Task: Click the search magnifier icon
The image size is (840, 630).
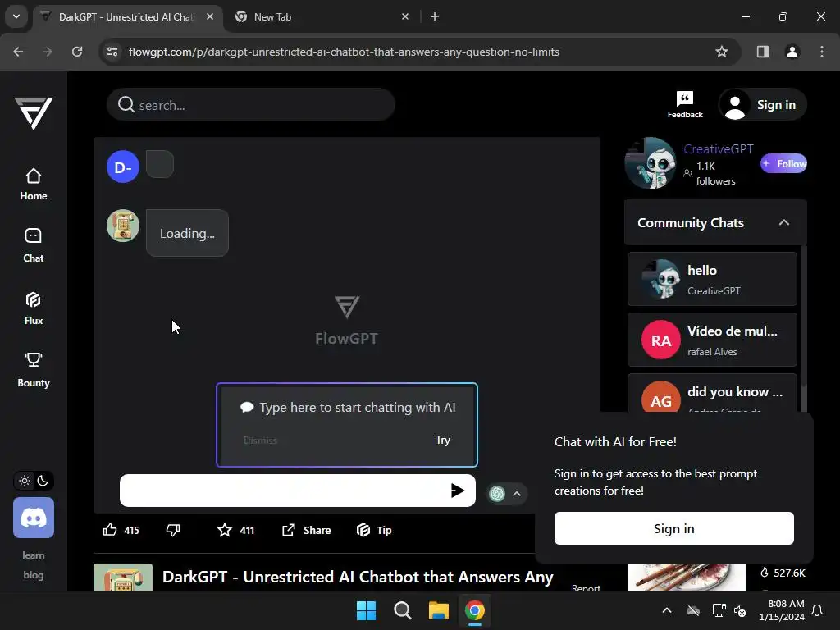Action: [x=126, y=104]
